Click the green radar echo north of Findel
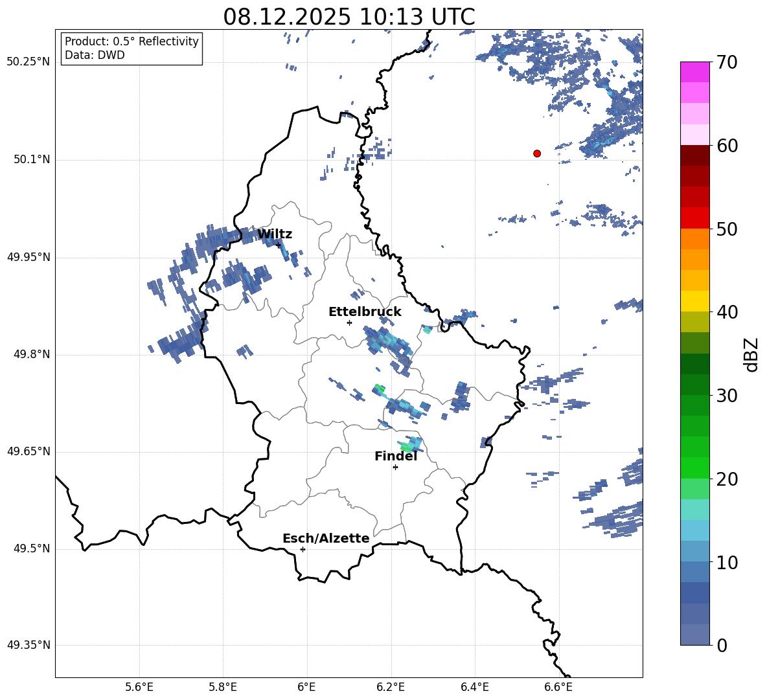Viewport: 767px width, 700px height. point(411,444)
